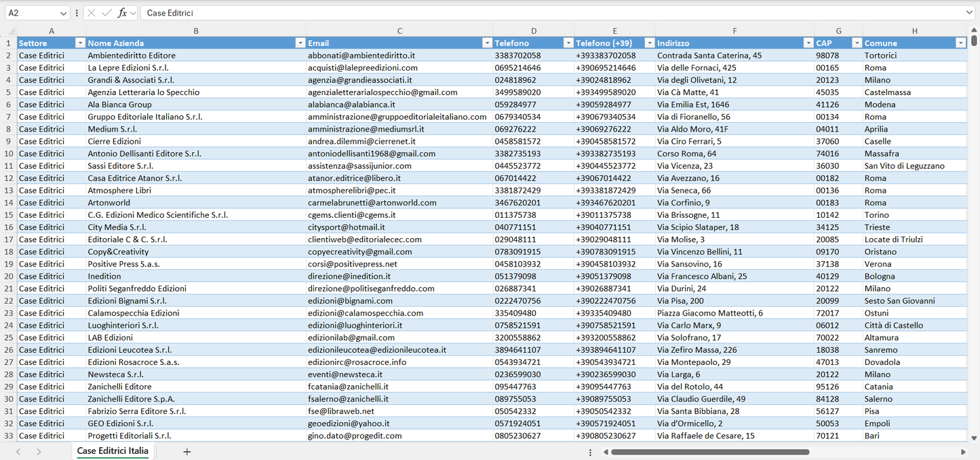Click the Name Box showing A2
Screen dimensions: 980x460
coord(31,13)
